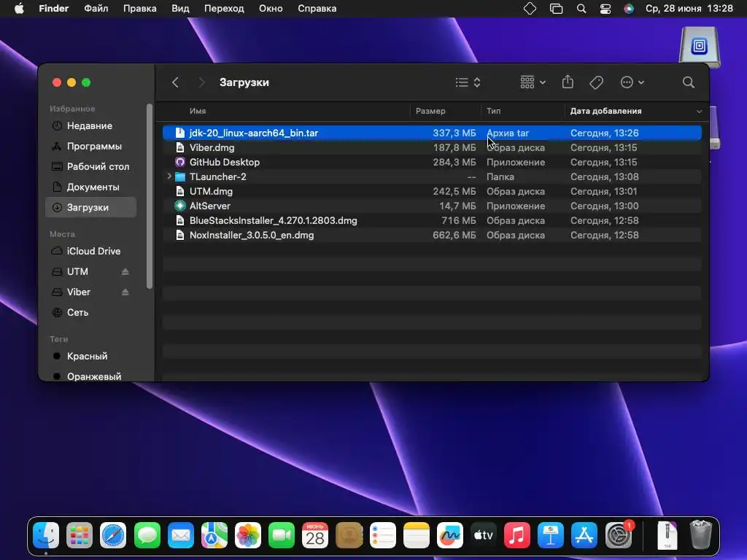Select Загрузки in the sidebar
This screenshot has height=560, width=747.
(90, 208)
